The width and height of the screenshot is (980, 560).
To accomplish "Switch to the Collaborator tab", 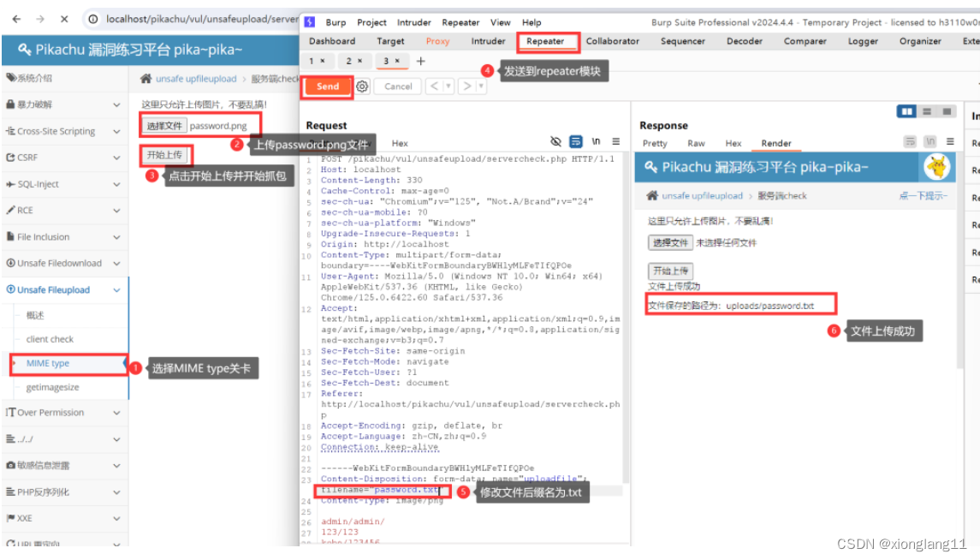I will click(613, 40).
